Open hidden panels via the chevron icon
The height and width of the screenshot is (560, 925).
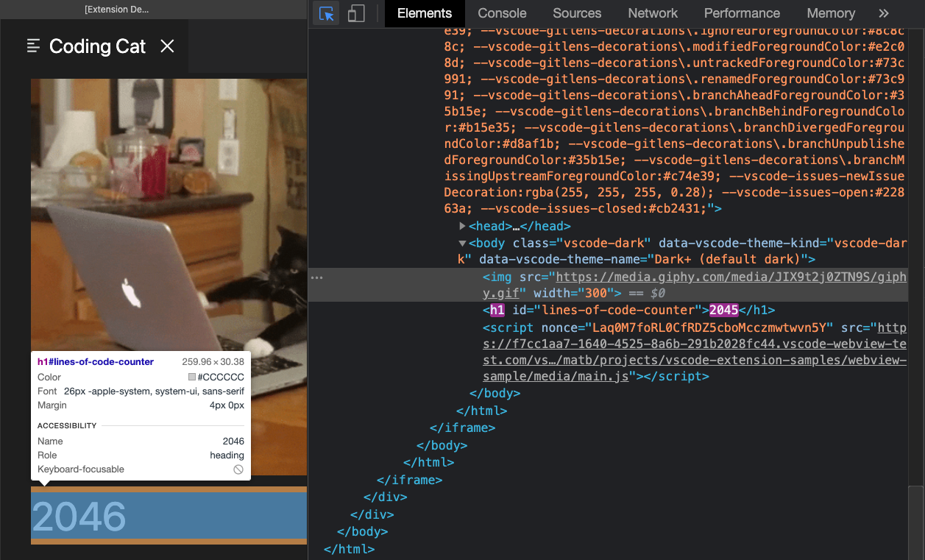click(883, 13)
